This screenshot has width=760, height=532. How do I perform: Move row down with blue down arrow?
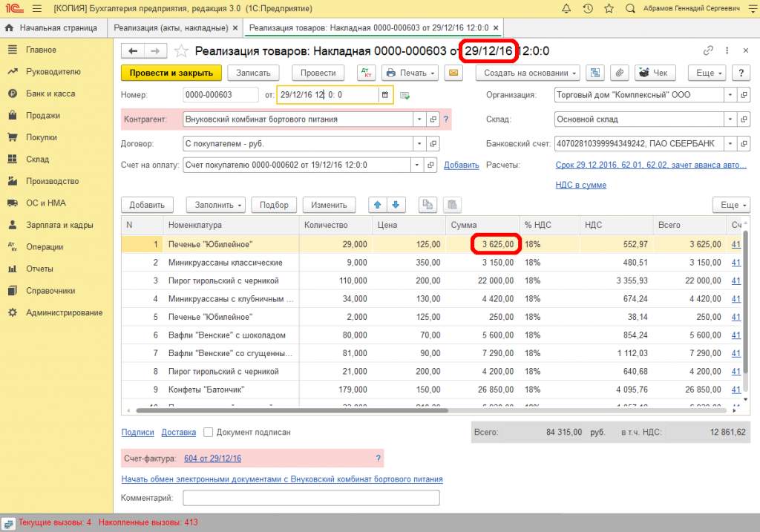(x=396, y=205)
